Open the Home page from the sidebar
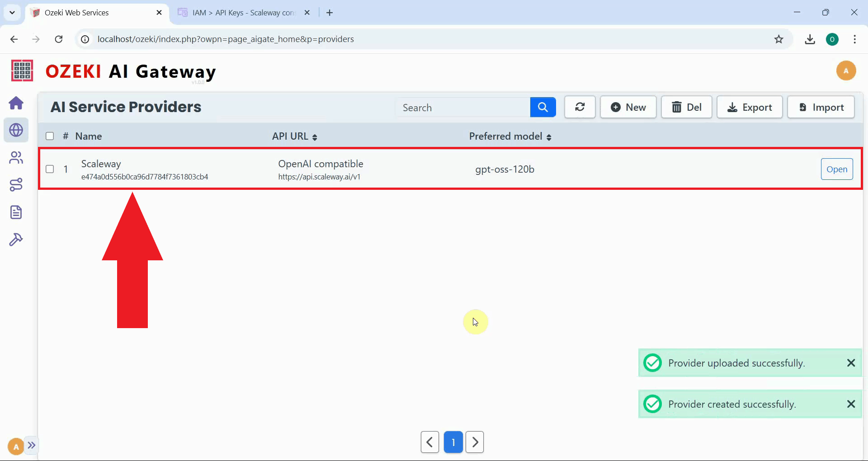 coord(16,103)
